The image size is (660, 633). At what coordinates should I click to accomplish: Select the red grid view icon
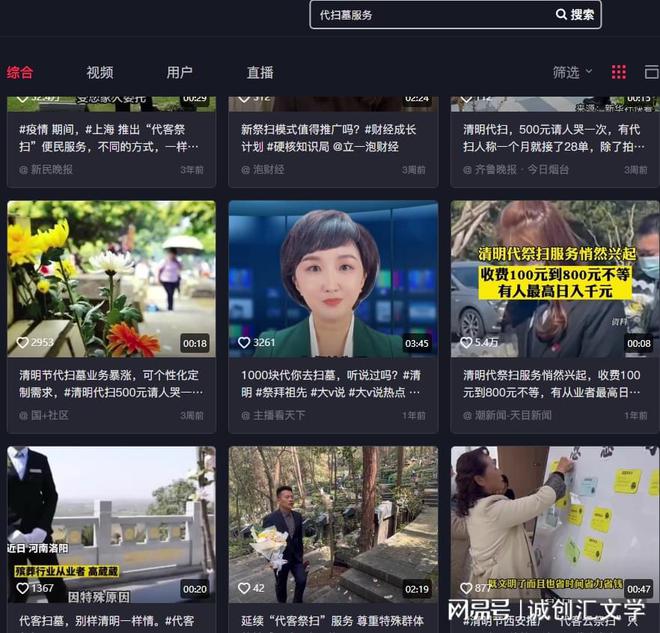pos(618,72)
